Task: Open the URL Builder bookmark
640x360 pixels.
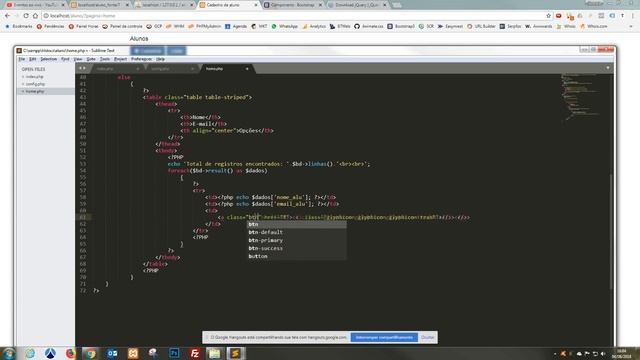Action: pyautogui.click(x=481, y=26)
